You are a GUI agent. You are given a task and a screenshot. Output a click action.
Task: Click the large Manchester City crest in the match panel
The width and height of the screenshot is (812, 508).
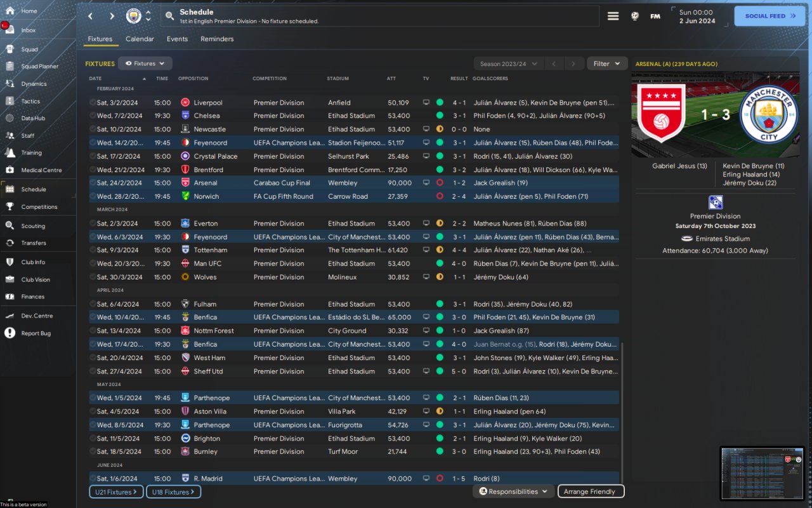[769, 114]
